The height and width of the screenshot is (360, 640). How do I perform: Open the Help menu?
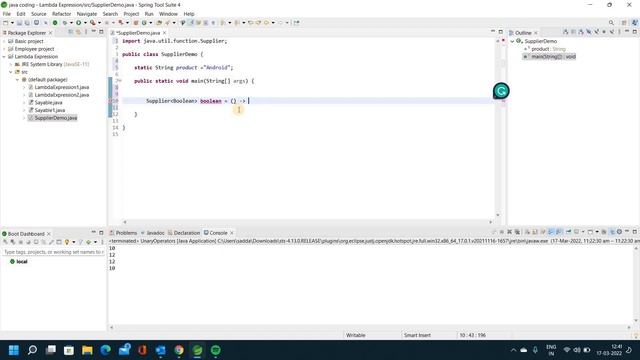tap(189, 14)
